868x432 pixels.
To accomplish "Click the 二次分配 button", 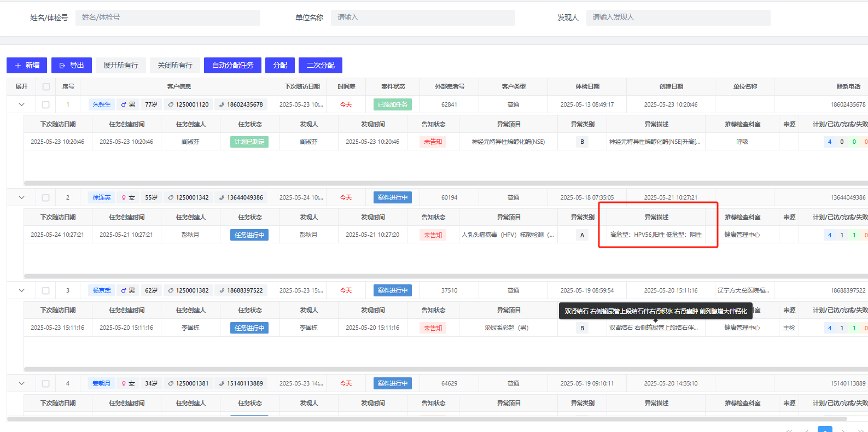I will [x=321, y=65].
